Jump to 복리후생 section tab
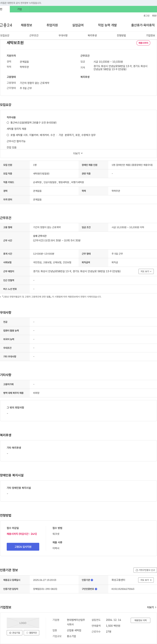Image resolution: width=157 pixels, height=644 pixels. 92,36
